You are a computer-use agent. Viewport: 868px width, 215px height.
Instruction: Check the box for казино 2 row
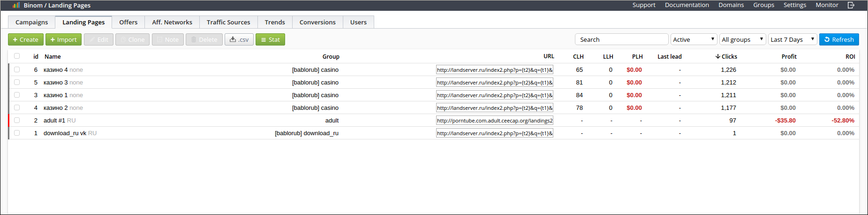[17, 107]
